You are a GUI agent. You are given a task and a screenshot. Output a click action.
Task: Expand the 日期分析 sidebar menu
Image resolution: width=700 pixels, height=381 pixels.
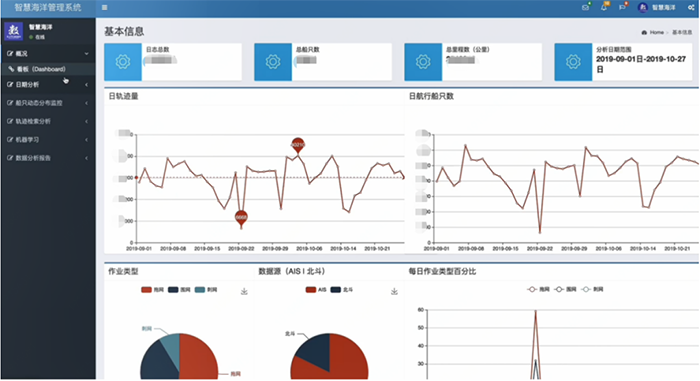coord(48,84)
